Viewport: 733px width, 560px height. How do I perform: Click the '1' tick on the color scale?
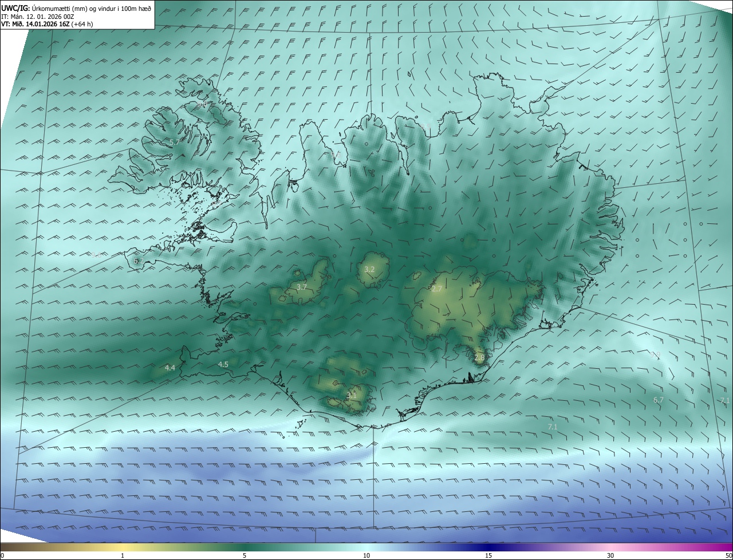click(x=123, y=555)
